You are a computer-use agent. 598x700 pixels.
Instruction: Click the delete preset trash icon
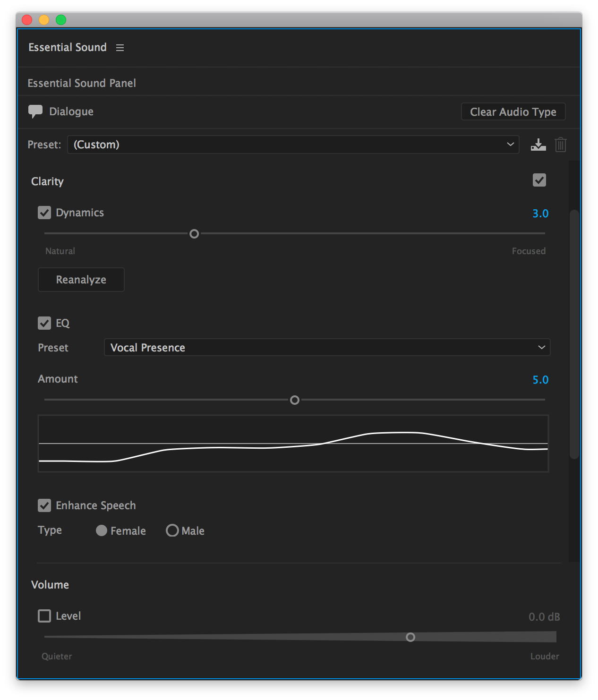560,145
